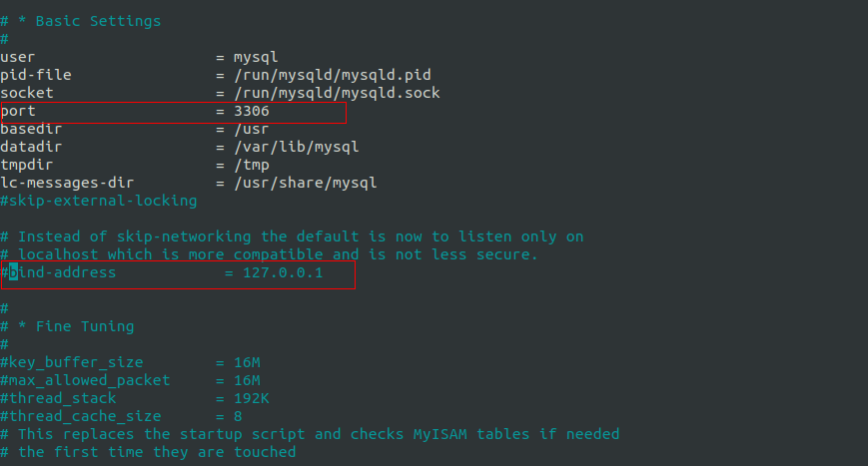This screenshot has width=868, height=466.
Task: Click the mysql user value
Action: (x=256, y=57)
